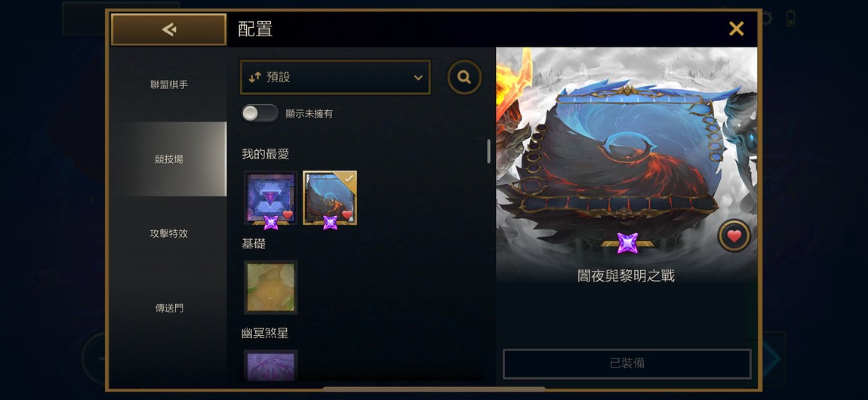Click the dropdown chevron arrow in sort box
This screenshot has width=868, height=400.
click(x=418, y=78)
